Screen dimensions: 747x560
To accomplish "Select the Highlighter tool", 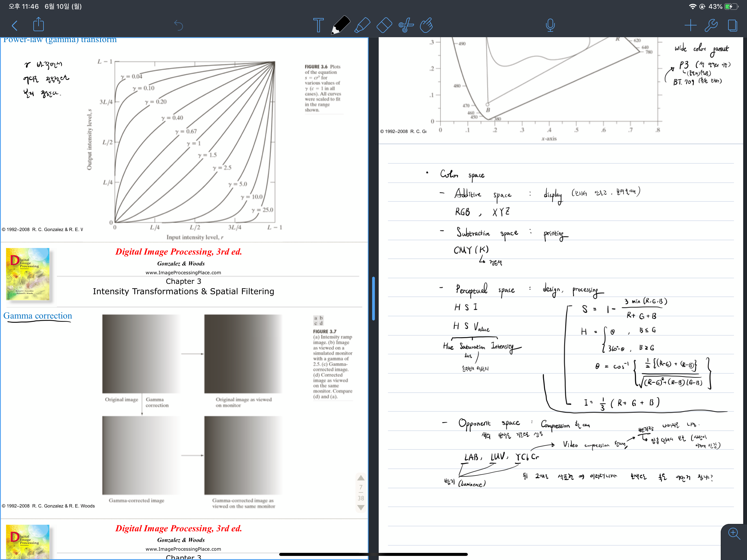I will [x=362, y=25].
